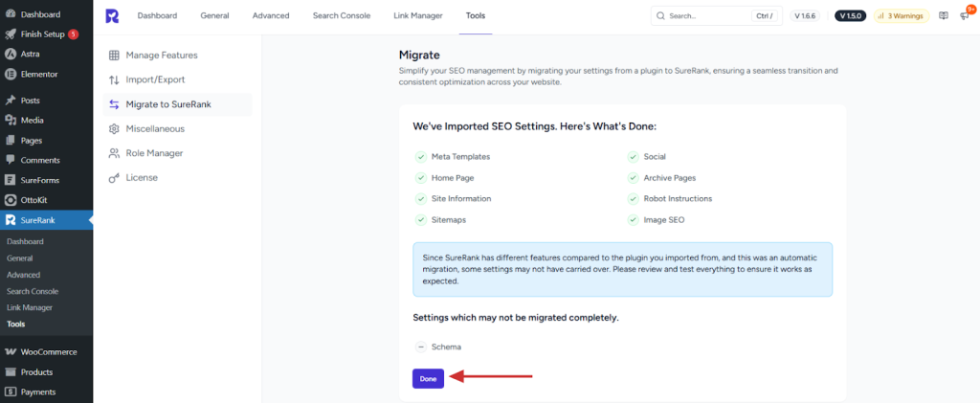Click the Home Page item text
The height and width of the screenshot is (403, 980).
tap(453, 178)
